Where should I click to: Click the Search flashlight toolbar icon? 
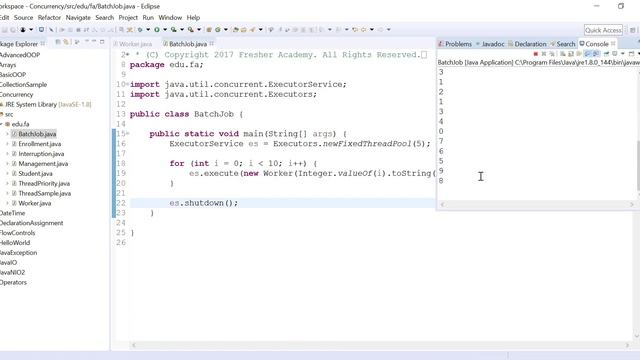pos(253,29)
